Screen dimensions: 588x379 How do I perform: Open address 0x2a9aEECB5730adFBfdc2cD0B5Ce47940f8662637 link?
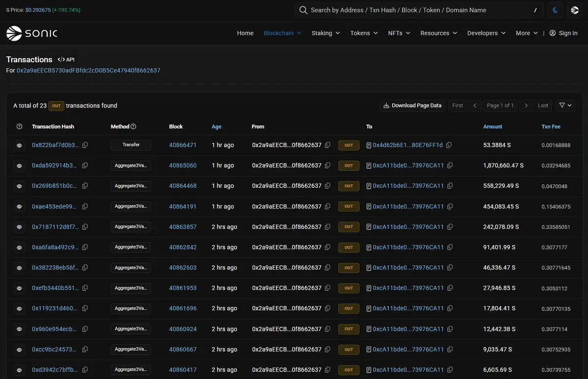88,71
